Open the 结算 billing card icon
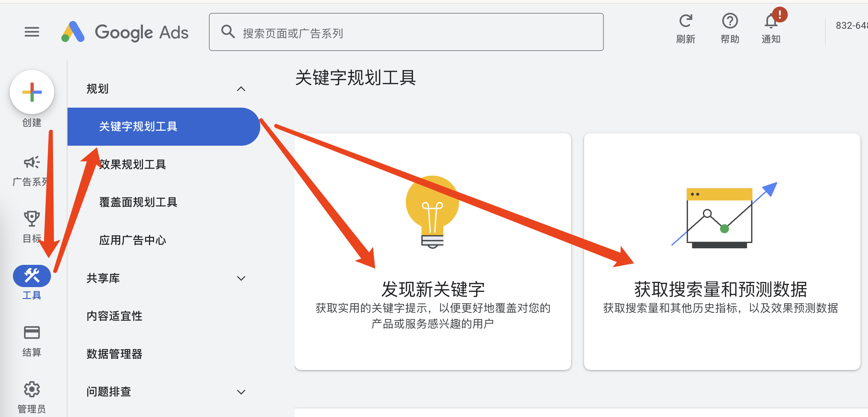This screenshot has width=868, height=417. [x=32, y=332]
